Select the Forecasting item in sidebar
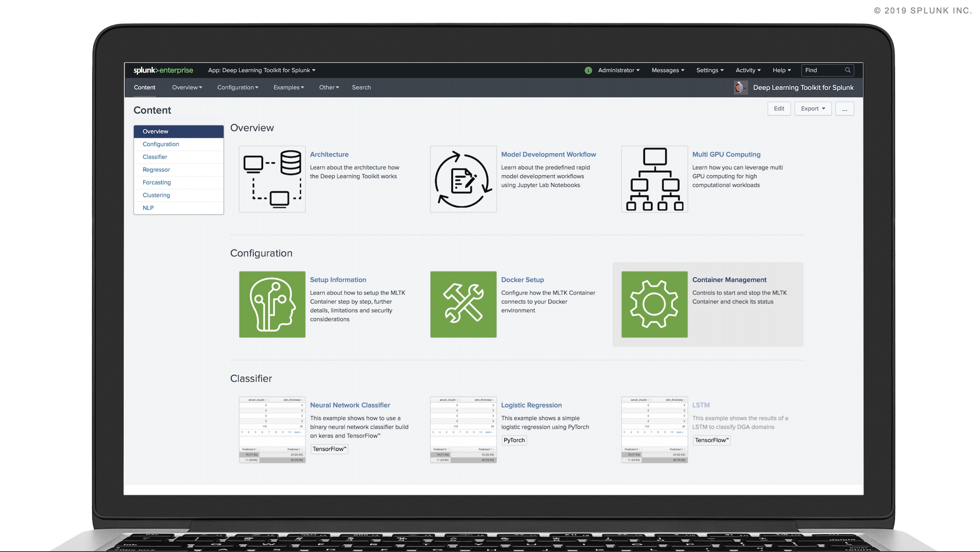Screen dimensions: 980x552 coord(157,182)
